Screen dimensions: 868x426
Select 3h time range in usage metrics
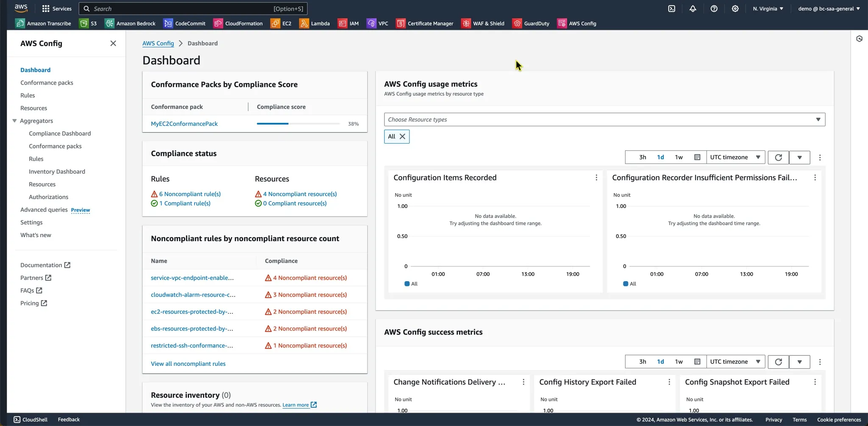(x=643, y=158)
